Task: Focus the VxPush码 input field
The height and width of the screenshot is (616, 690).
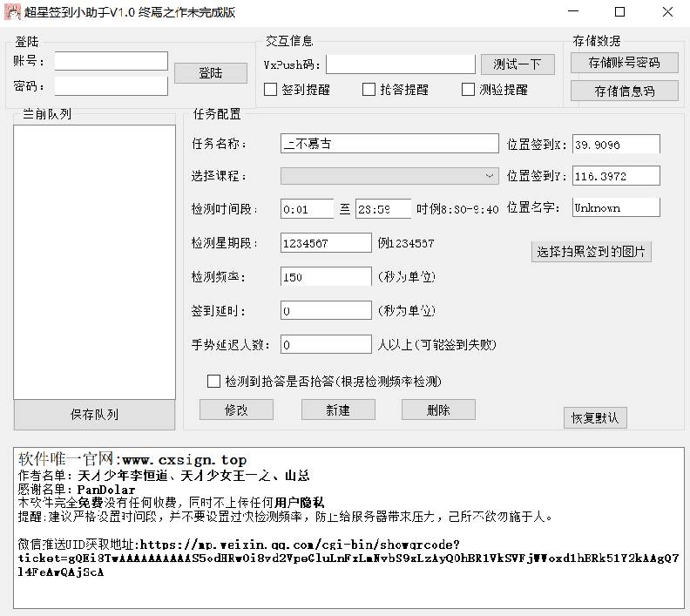Action: click(401, 64)
